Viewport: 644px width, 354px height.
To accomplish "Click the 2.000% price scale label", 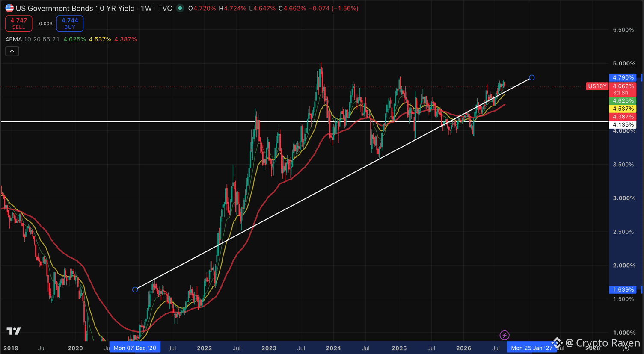I will click(x=624, y=265).
